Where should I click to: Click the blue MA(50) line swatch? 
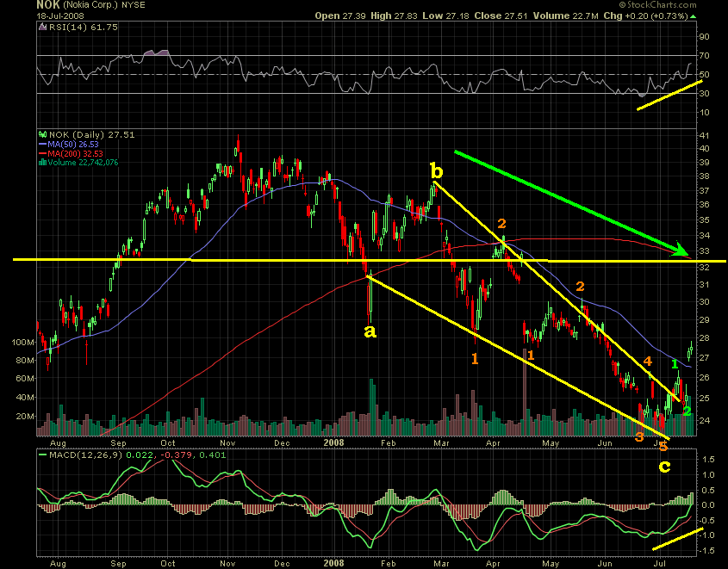[43, 145]
